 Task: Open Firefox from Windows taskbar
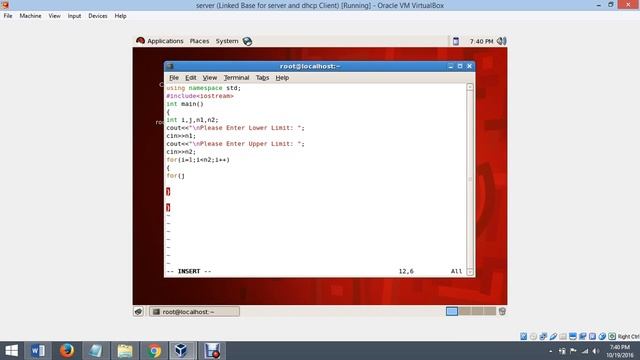[x=67, y=351]
